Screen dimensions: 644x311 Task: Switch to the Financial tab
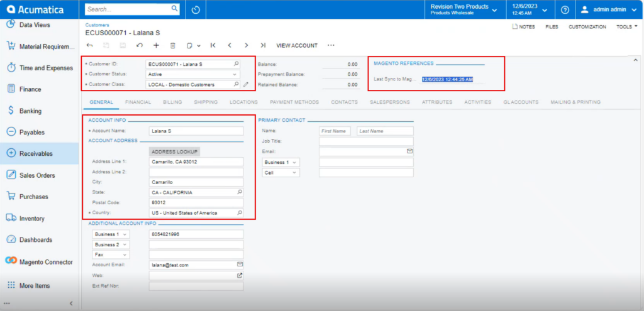coord(138,102)
